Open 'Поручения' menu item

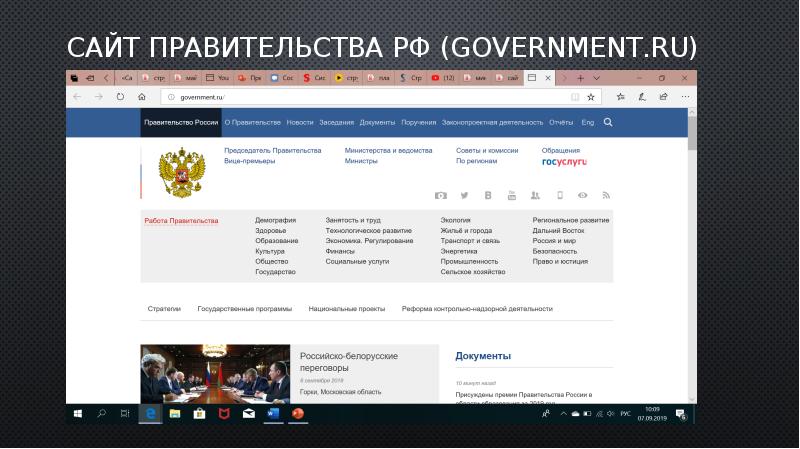(x=418, y=122)
